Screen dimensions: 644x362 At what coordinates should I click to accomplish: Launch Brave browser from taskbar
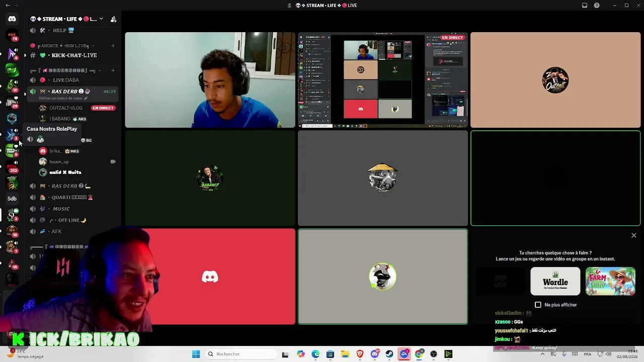coord(360,354)
